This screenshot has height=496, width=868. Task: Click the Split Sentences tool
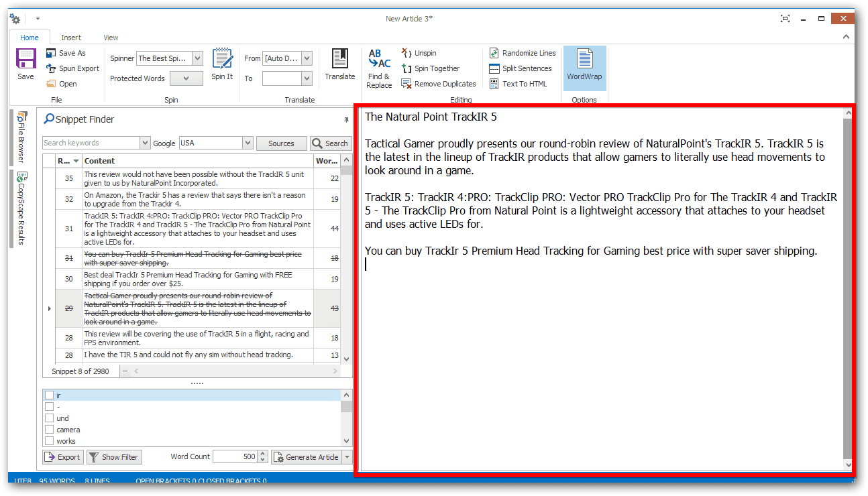pyautogui.click(x=521, y=68)
